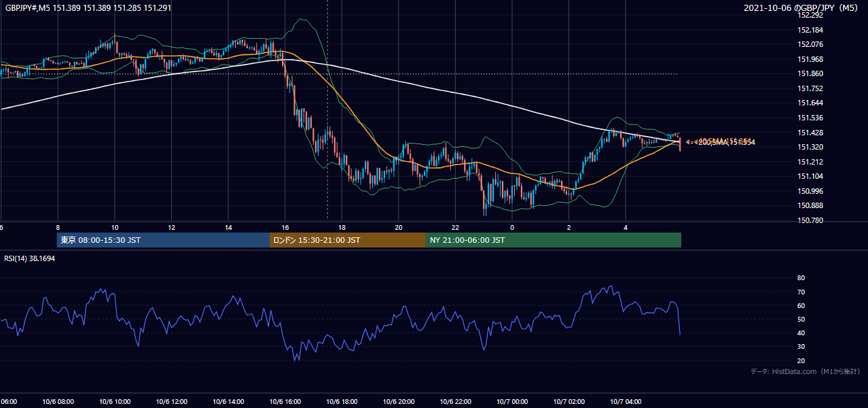The width and height of the screenshot is (868, 408).
Task: Click price axis label 151.104
Action: [810, 176]
